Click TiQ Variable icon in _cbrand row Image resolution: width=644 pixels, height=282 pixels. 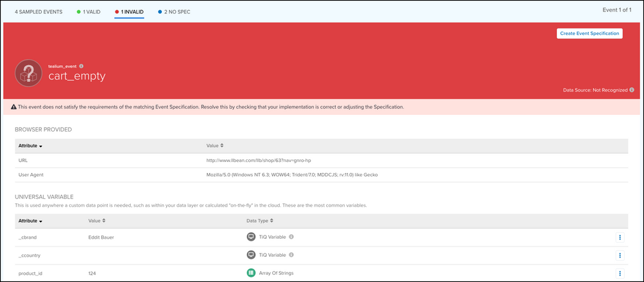251,237
